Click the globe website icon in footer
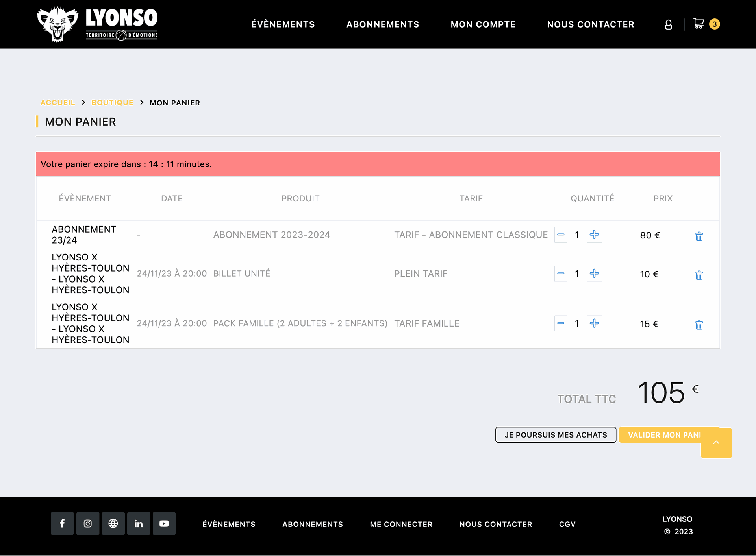Image resolution: width=756 pixels, height=556 pixels. [113, 523]
